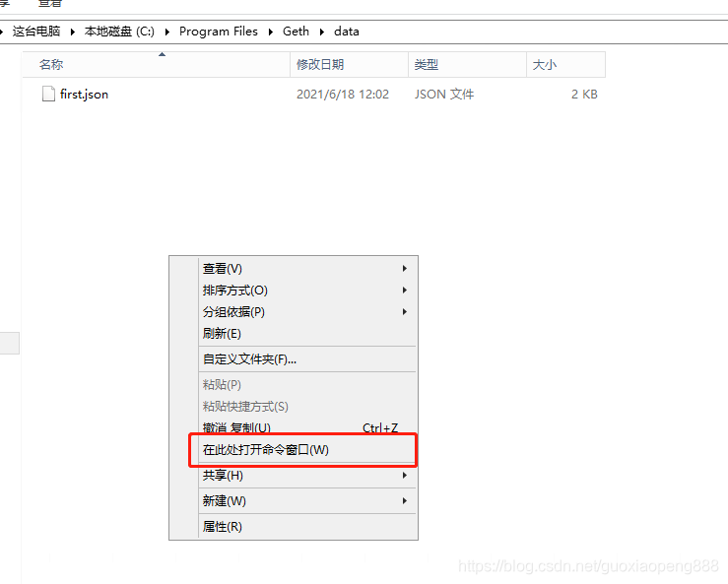Click the first.json file icon
The width and height of the screenshot is (728, 584).
(x=48, y=94)
